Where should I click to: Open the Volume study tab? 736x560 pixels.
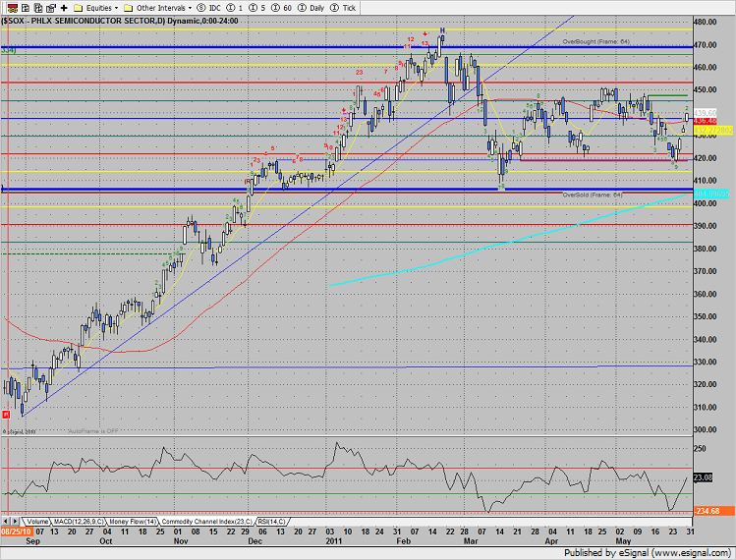(x=37, y=522)
